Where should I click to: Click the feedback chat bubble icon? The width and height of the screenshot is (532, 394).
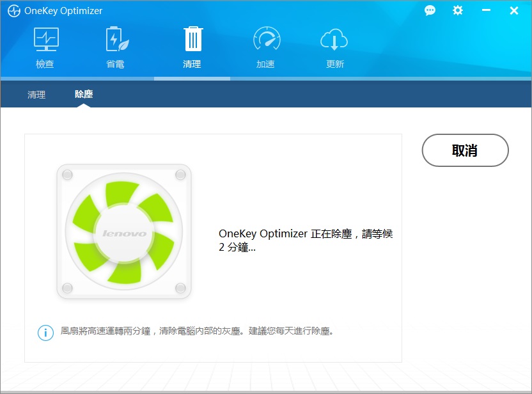(430, 10)
